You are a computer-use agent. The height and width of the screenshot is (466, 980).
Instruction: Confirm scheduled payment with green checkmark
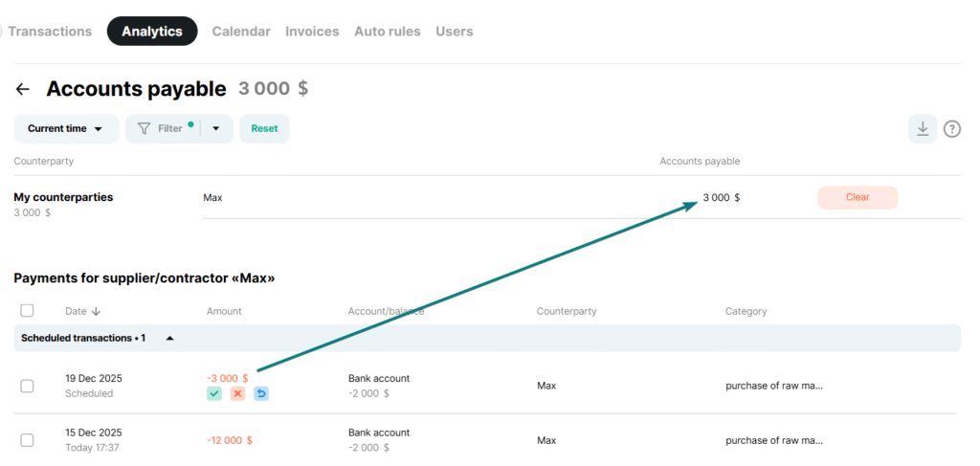(214, 393)
